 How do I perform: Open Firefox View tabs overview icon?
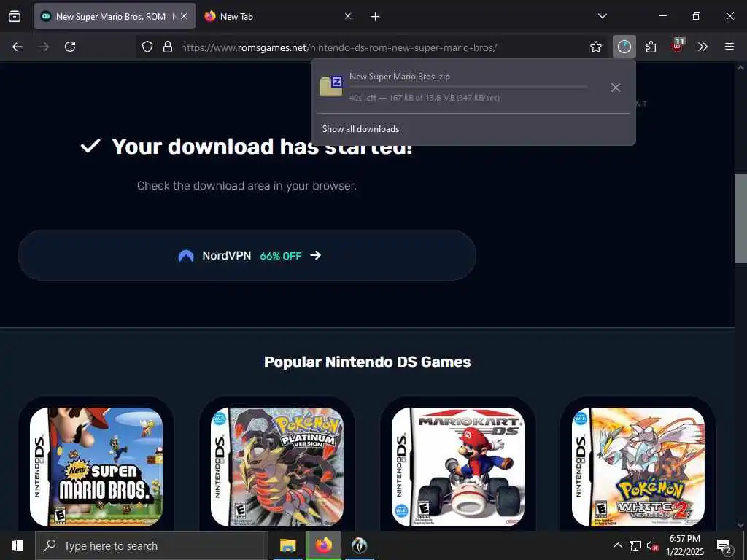[15, 16]
